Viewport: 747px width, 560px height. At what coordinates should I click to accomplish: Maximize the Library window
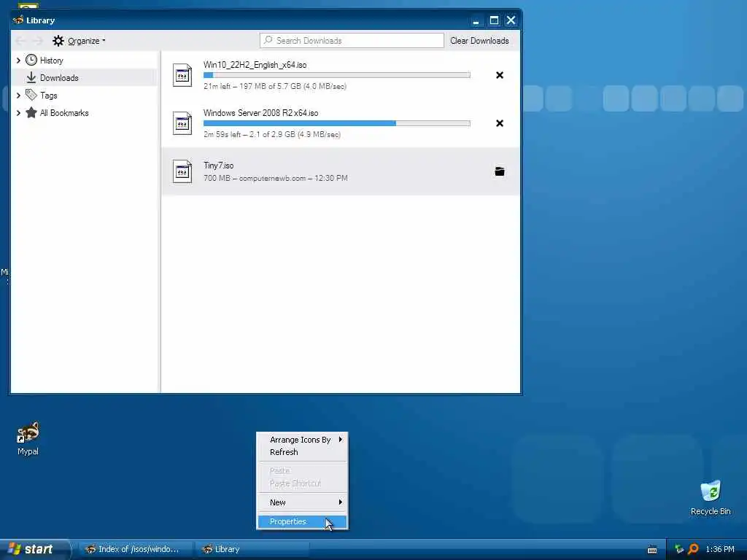click(x=494, y=20)
